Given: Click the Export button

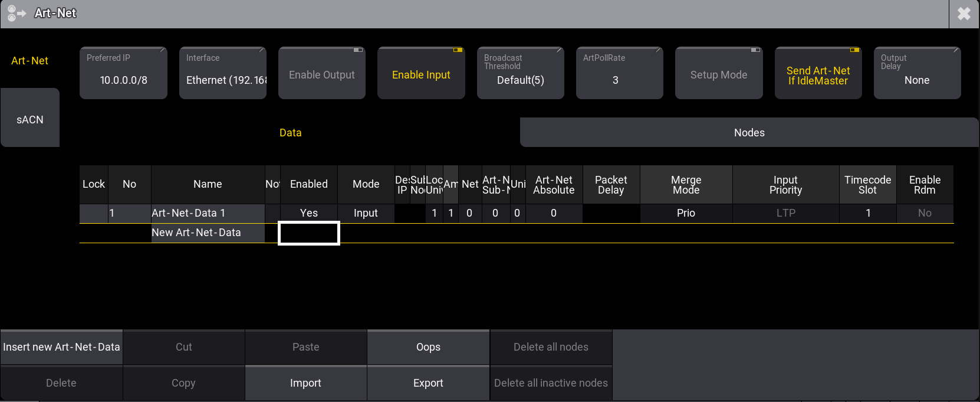Looking at the screenshot, I should pos(428,383).
